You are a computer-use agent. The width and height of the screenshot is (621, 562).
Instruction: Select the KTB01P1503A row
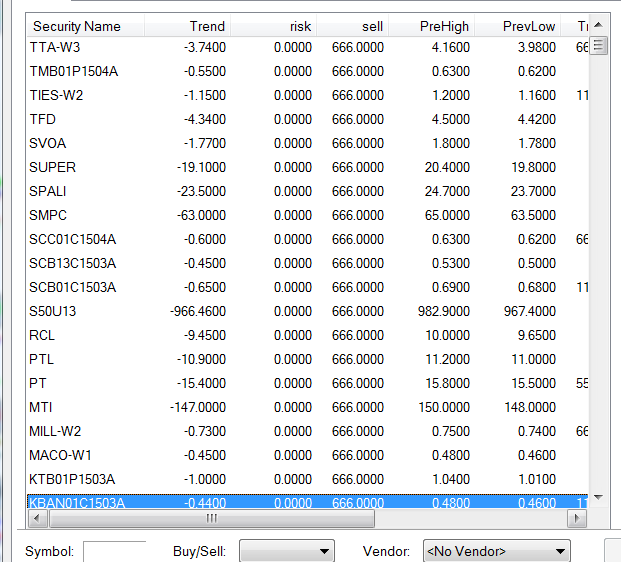tap(307, 479)
